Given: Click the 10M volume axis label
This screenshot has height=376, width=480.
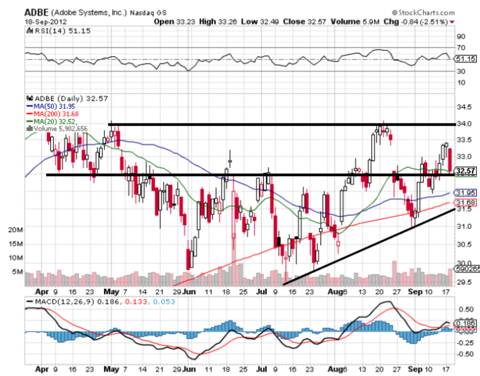Looking at the screenshot, I should pyautogui.click(x=16, y=258).
